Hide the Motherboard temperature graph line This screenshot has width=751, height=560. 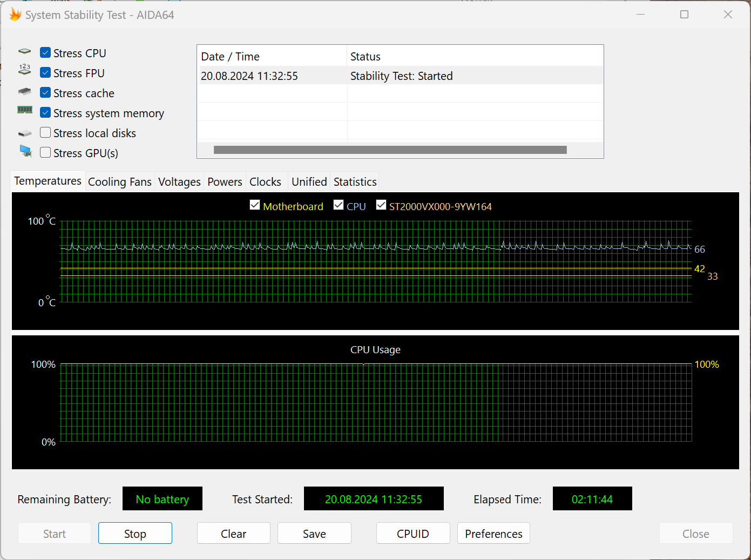click(x=255, y=205)
